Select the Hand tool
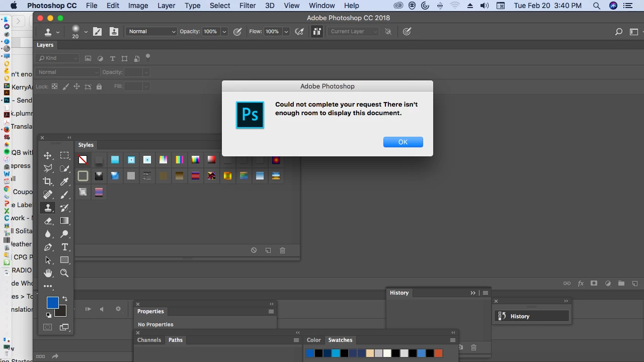Image resolution: width=644 pixels, height=362 pixels. pyautogui.click(x=48, y=274)
